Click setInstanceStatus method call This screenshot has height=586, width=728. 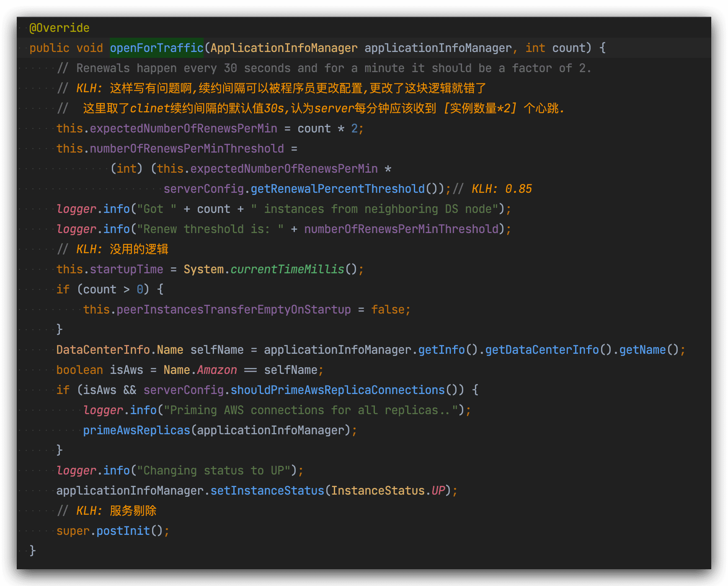click(267, 490)
